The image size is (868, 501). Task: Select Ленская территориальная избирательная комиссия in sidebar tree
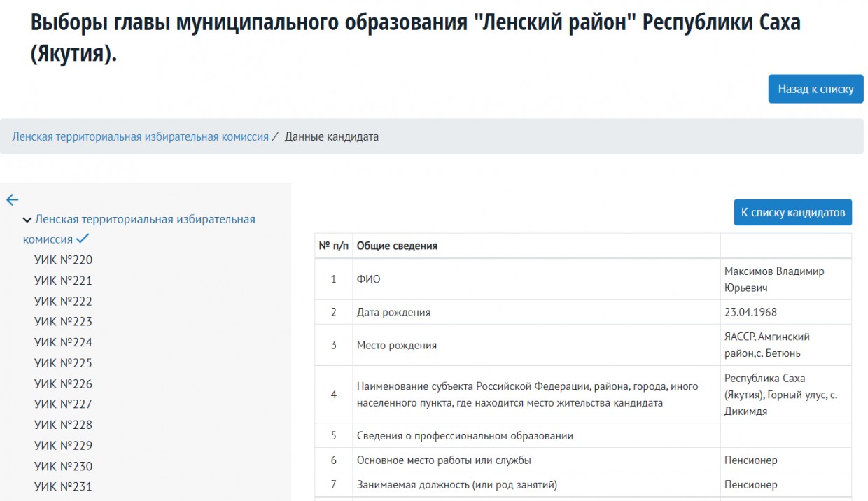coord(144,219)
